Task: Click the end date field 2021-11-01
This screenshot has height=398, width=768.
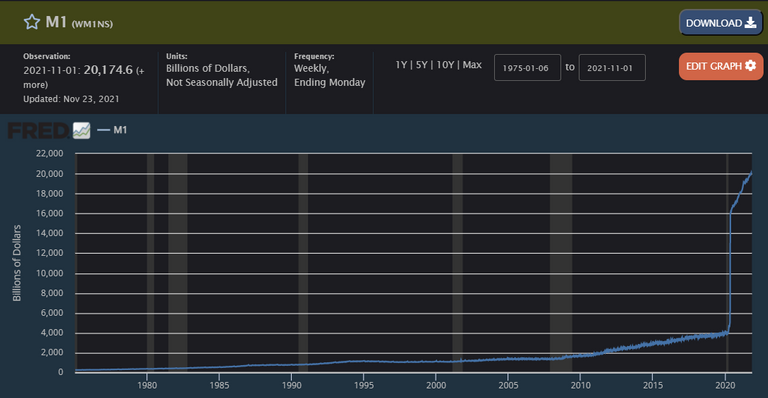Action: click(612, 68)
